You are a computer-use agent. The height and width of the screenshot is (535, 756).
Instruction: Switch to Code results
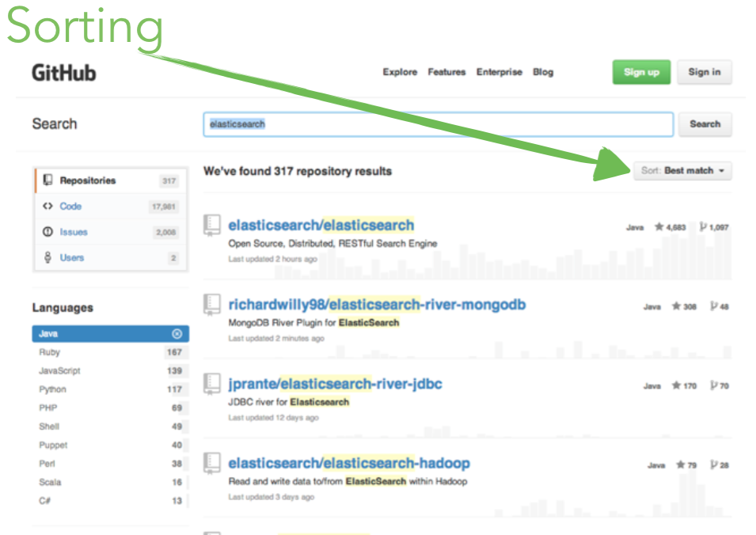pyautogui.click(x=111, y=207)
